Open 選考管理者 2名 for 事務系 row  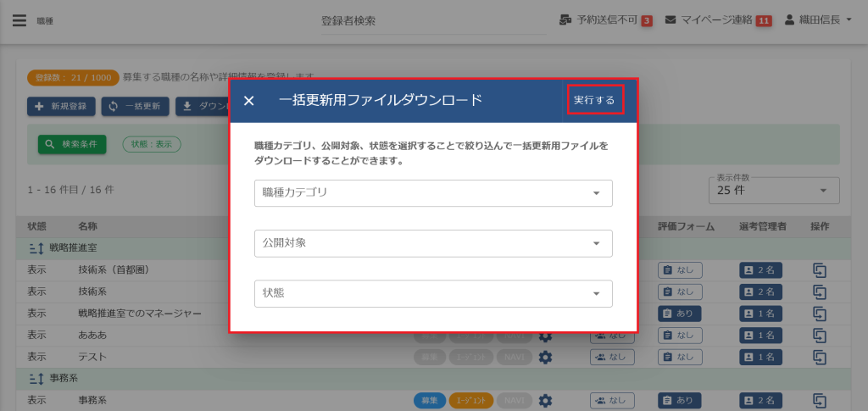(x=760, y=401)
